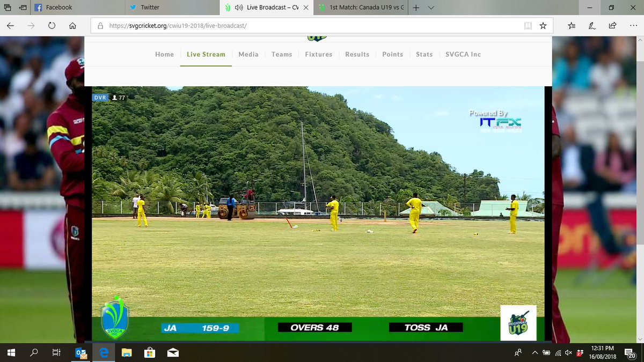Open the Live Stream menu item
This screenshot has width=644, height=362.
click(206, 54)
